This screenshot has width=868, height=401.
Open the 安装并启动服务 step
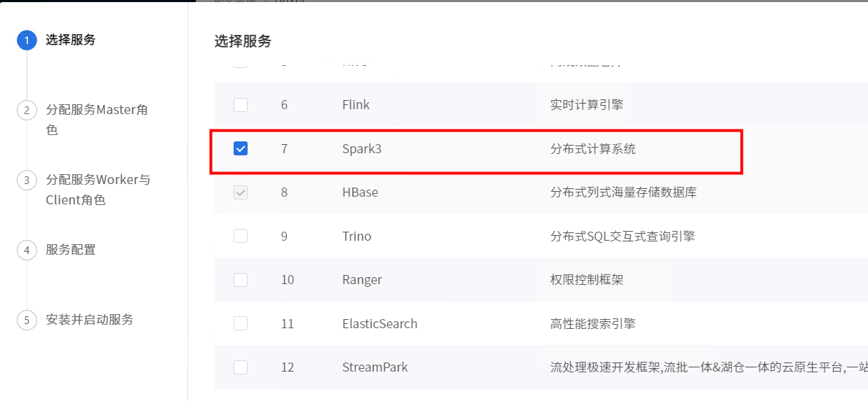coord(90,320)
